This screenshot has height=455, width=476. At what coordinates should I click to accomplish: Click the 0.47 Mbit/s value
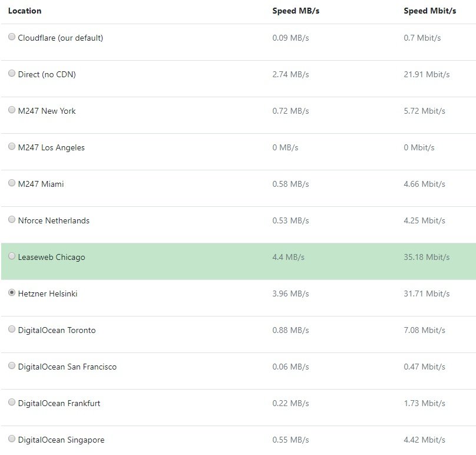425,367
